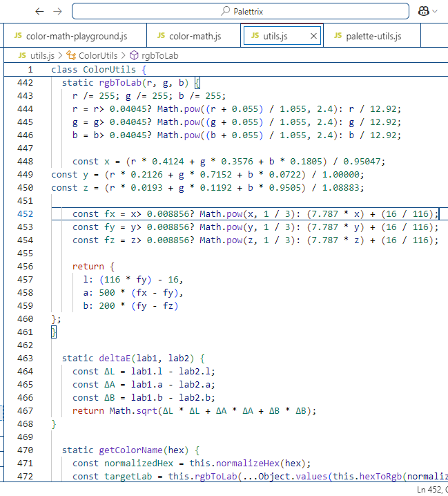Screen dimensions: 448x496
Task: Click 'const ΔA' on line 465
Action: [94, 385]
